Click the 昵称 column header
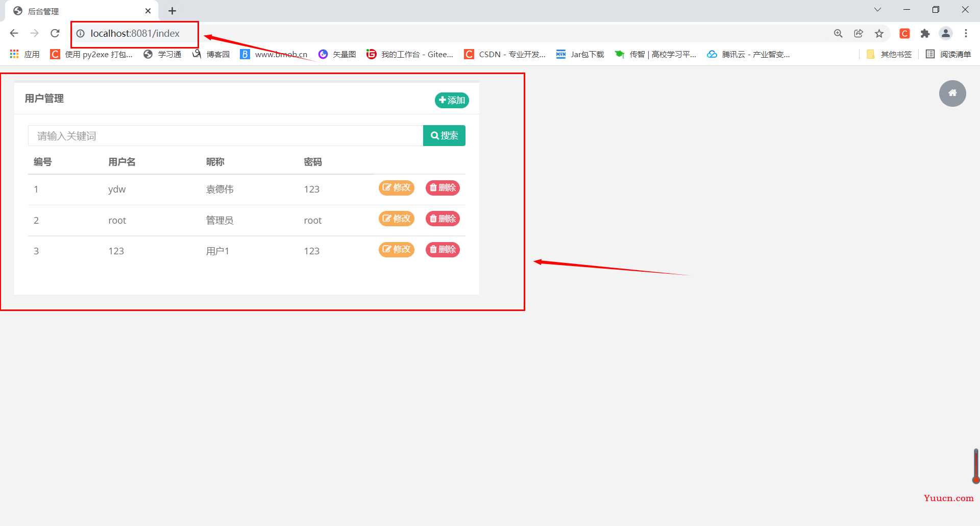The height and width of the screenshot is (526, 980). coord(215,162)
